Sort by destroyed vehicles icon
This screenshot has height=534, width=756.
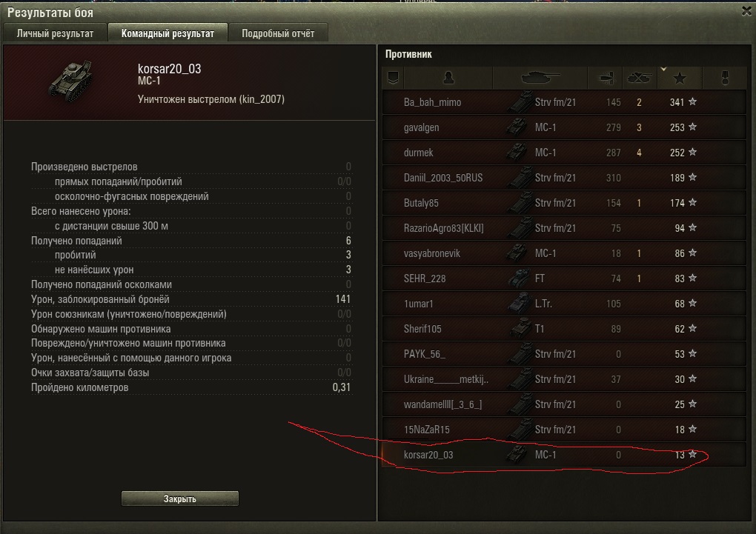pyautogui.click(x=640, y=78)
